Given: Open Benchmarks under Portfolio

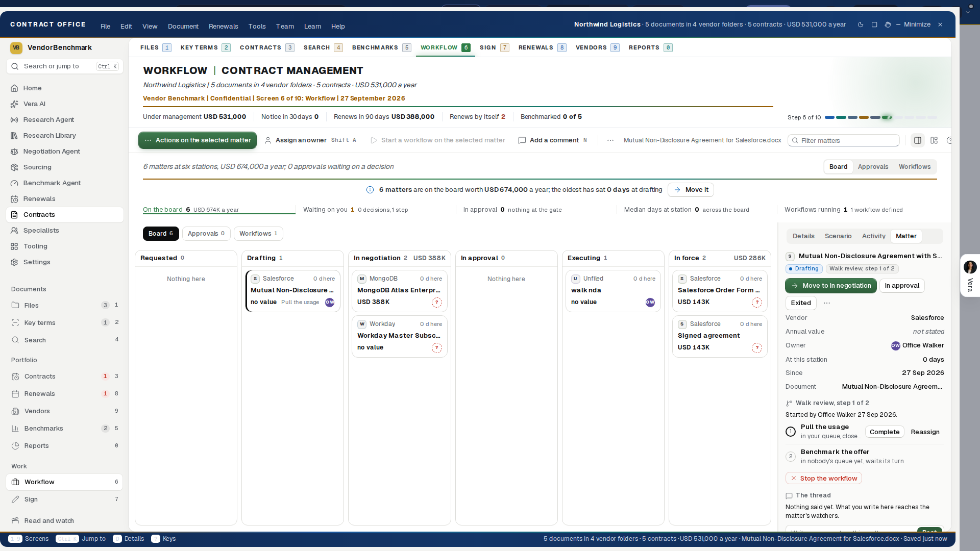Looking at the screenshot, I should 65,428.
